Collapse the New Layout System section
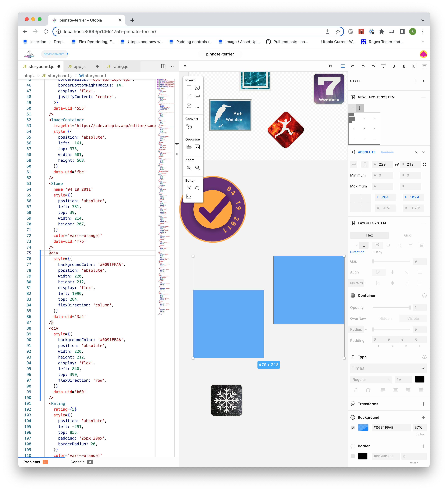The width and height of the screenshot is (448, 491). [423, 97]
